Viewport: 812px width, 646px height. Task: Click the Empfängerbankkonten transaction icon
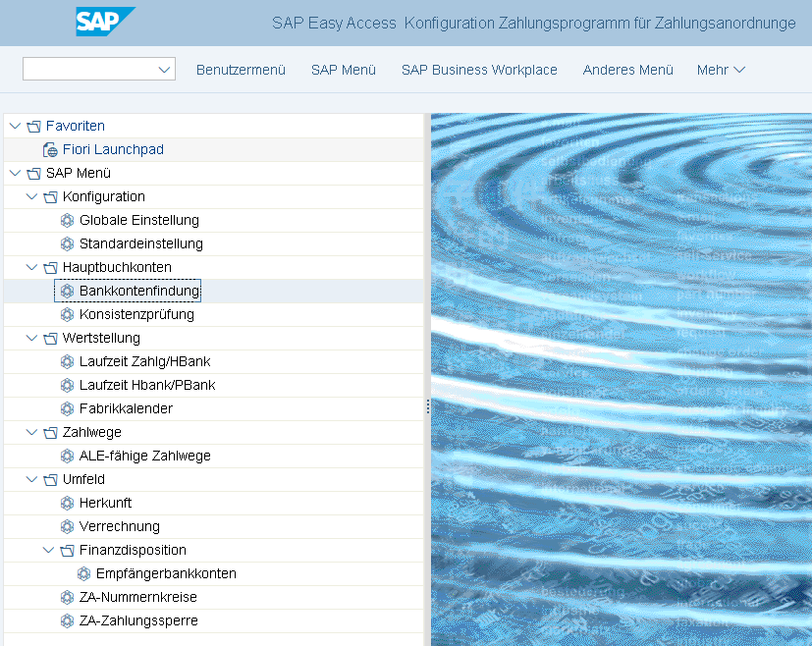coord(83,574)
